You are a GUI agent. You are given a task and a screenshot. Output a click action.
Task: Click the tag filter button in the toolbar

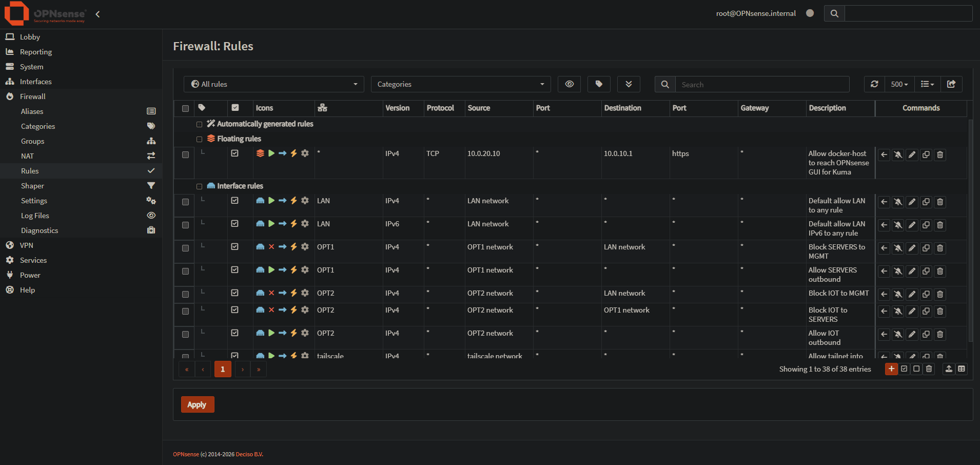point(599,84)
